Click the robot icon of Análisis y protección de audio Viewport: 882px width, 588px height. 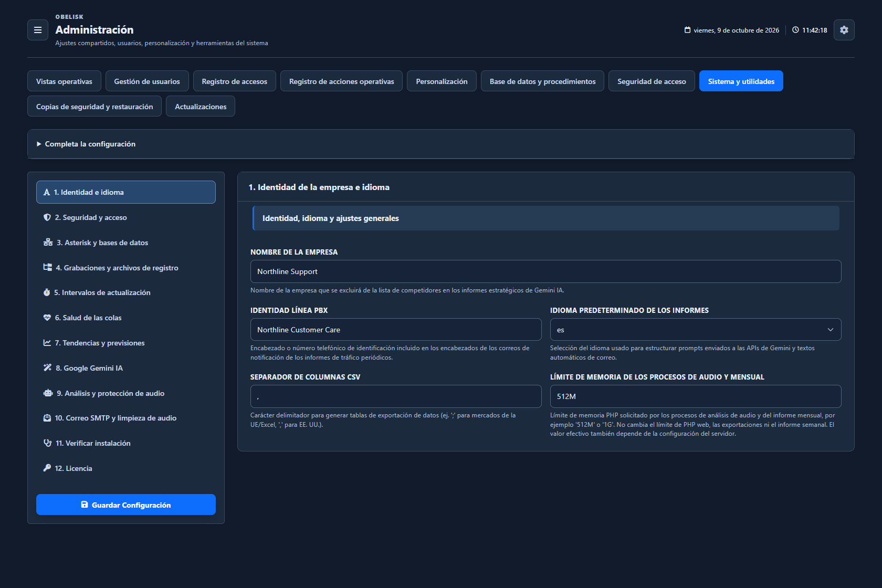click(48, 393)
